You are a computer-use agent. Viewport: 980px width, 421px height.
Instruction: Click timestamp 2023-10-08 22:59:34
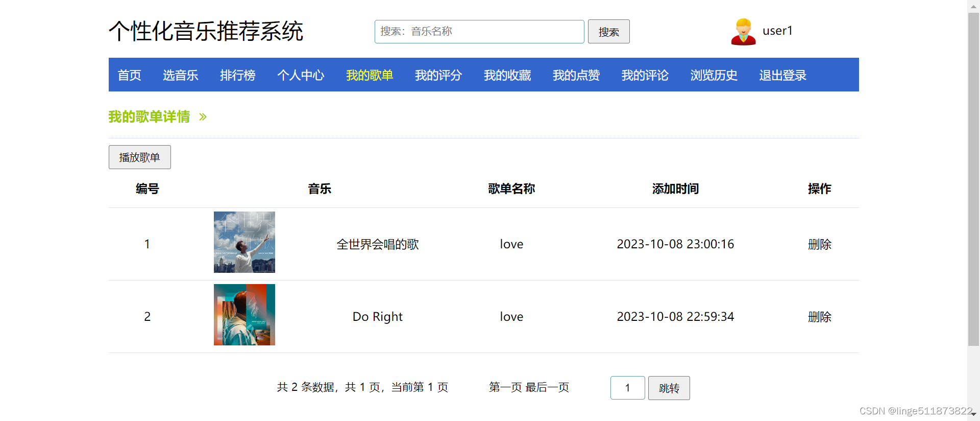pyautogui.click(x=675, y=317)
